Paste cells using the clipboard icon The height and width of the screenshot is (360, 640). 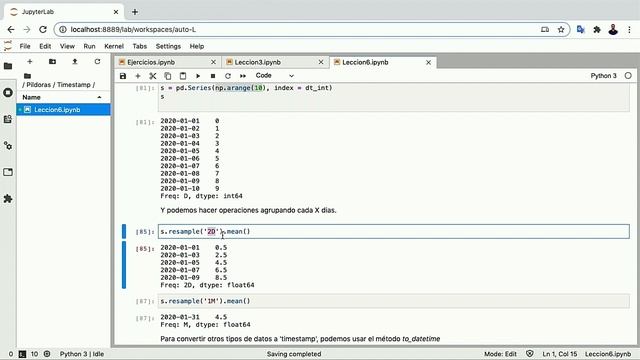click(183, 76)
